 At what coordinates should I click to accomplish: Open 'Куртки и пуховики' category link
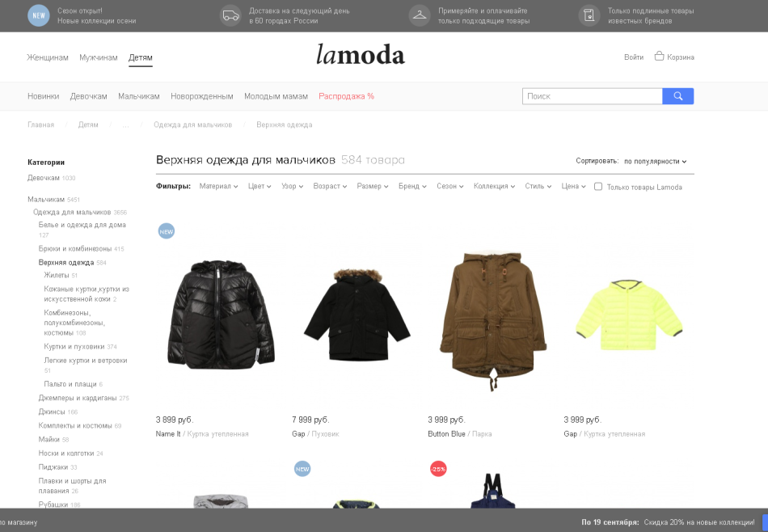coord(74,346)
